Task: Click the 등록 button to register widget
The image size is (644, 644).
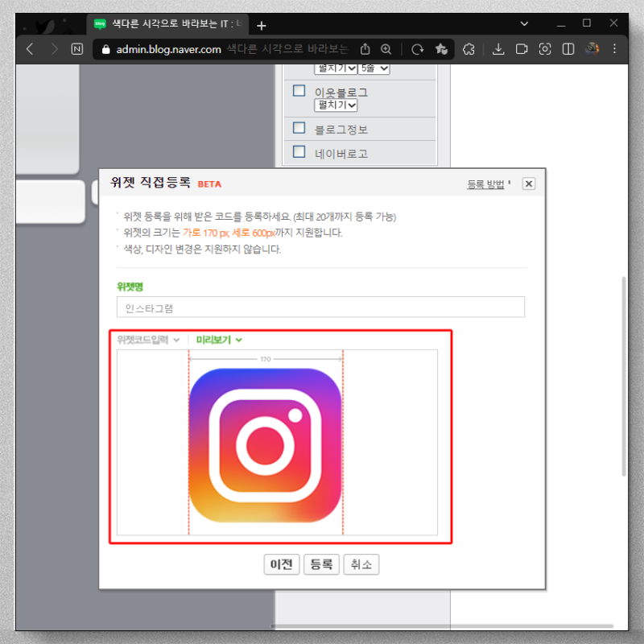Action: point(321,564)
